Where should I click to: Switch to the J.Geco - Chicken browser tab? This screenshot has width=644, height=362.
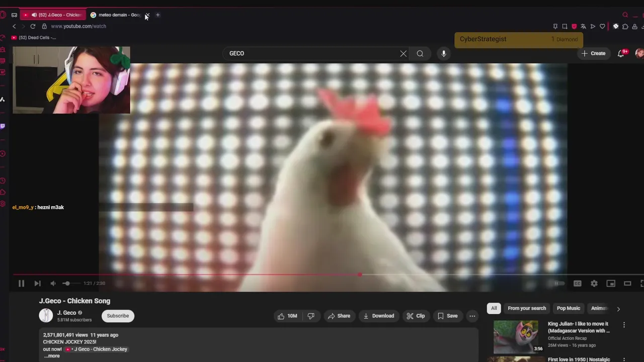click(x=53, y=15)
